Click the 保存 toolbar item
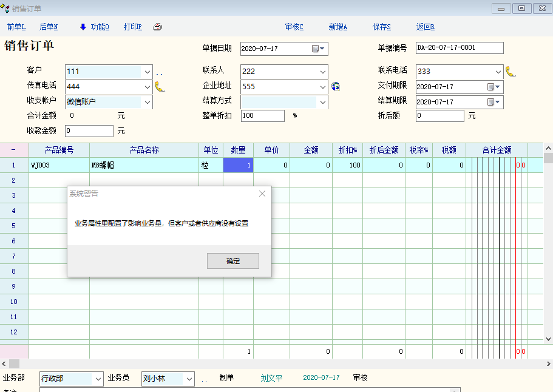Image resolution: width=553 pixels, height=392 pixels. [x=381, y=27]
